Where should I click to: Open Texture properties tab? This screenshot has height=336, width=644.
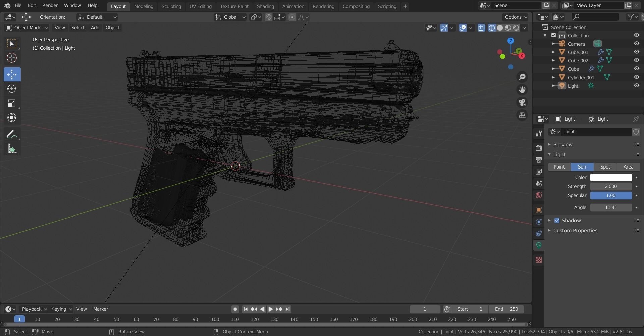[x=539, y=260]
